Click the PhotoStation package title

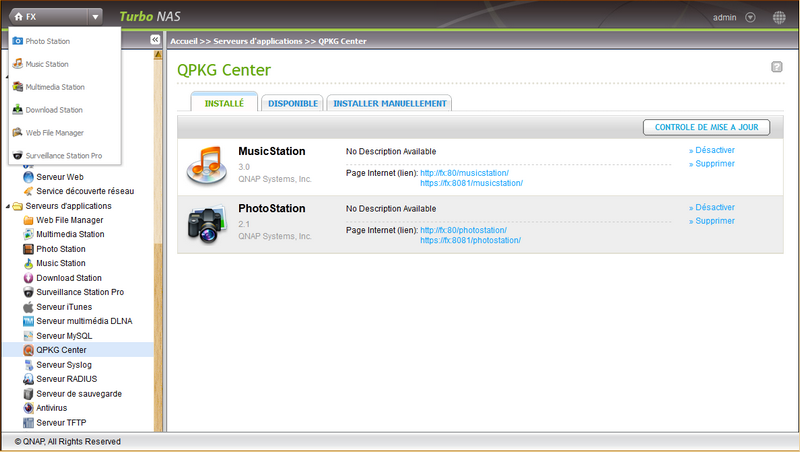(x=271, y=208)
